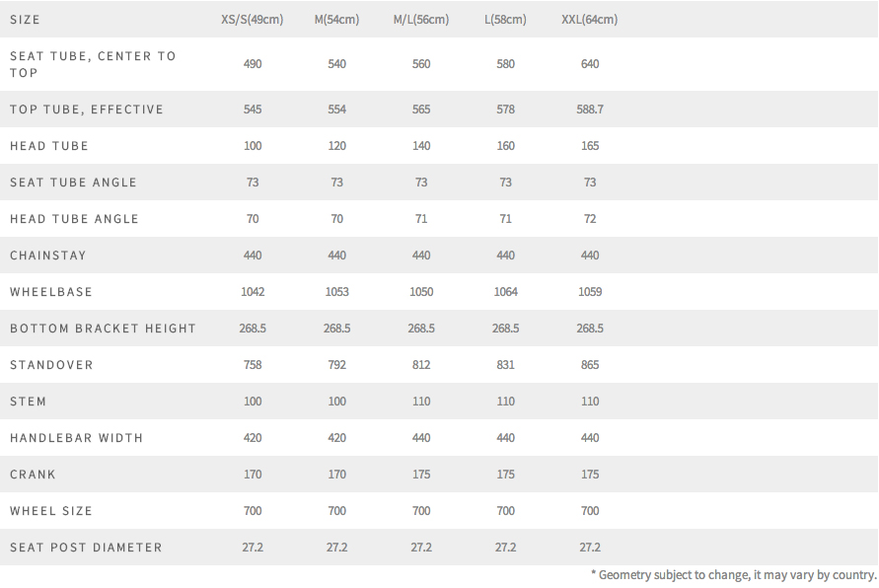Screen dimensions: 879x588
Task: Click the HANDLEBAR WIDTH row label
Action: pyautogui.click(x=76, y=438)
